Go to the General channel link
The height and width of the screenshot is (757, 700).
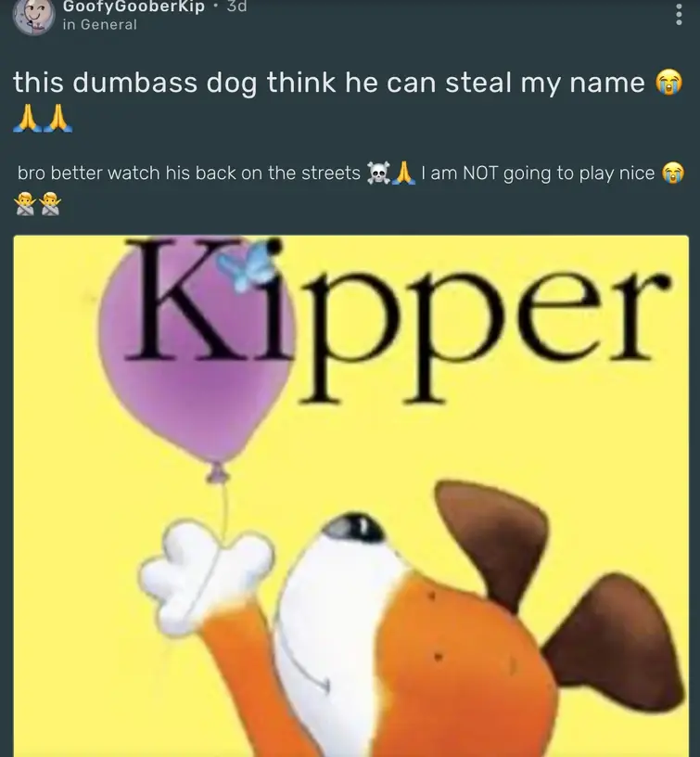point(100,25)
